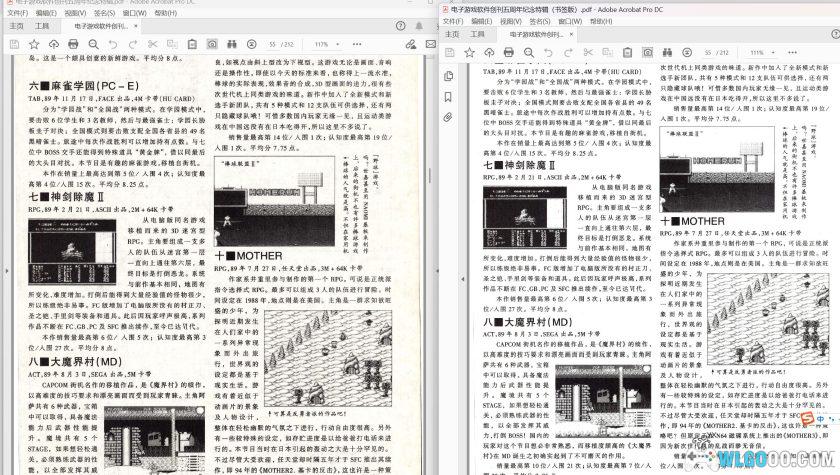
Task: Click Copy icon in left window toolbar
Action: (x=172, y=44)
